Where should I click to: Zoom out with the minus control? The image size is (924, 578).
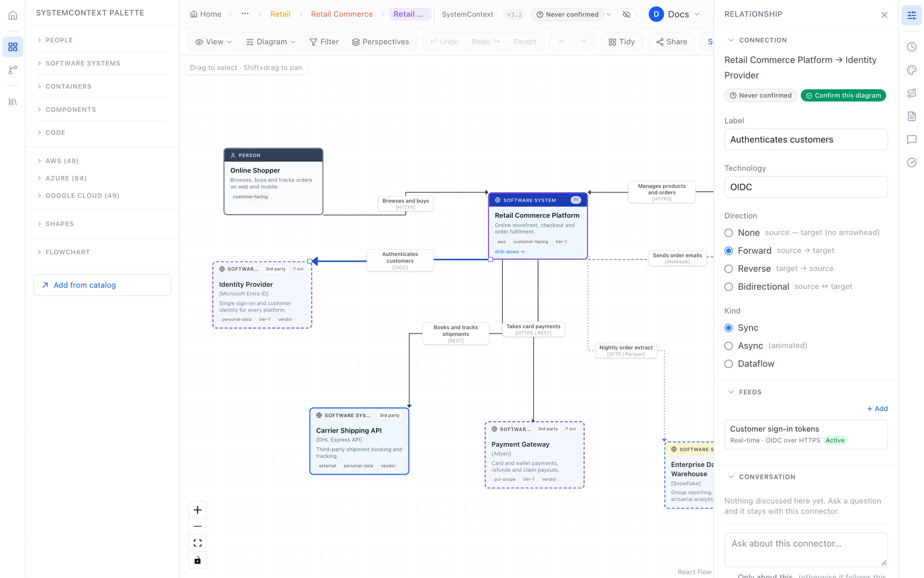198,526
